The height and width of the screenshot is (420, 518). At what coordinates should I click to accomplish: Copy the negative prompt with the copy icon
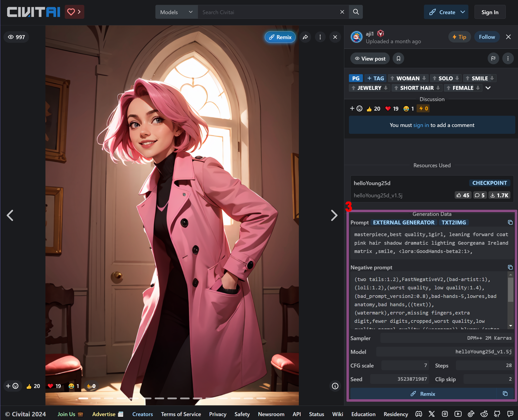pyautogui.click(x=510, y=267)
